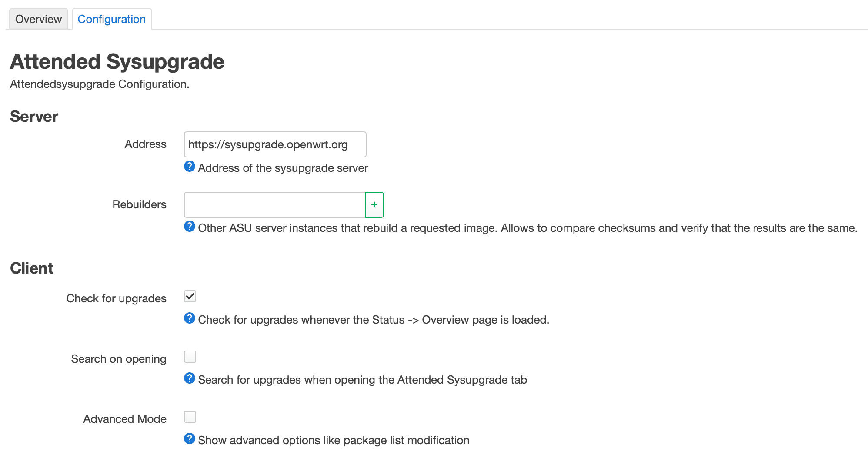
Task: Click into the Rebuilders text field
Action: point(274,204)
